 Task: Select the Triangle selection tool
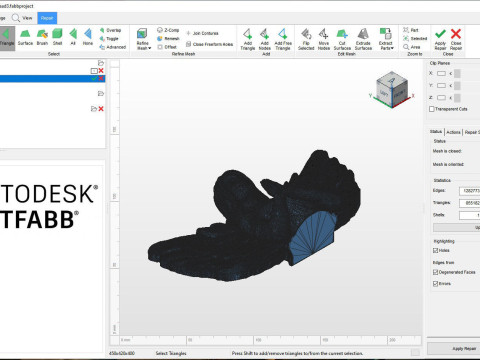pos(7,38)
